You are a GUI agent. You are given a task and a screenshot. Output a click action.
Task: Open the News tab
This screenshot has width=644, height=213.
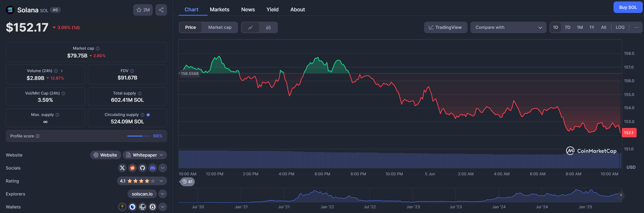click(x=248, y=9)
